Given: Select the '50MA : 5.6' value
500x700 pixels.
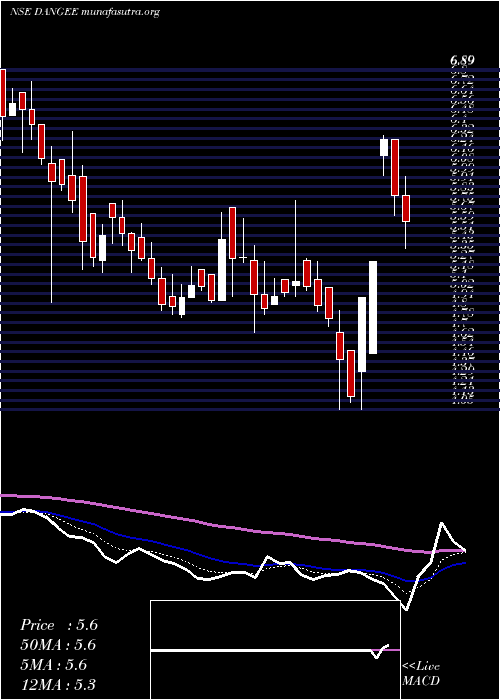Looking at the screenshot, I should [58, 645].
